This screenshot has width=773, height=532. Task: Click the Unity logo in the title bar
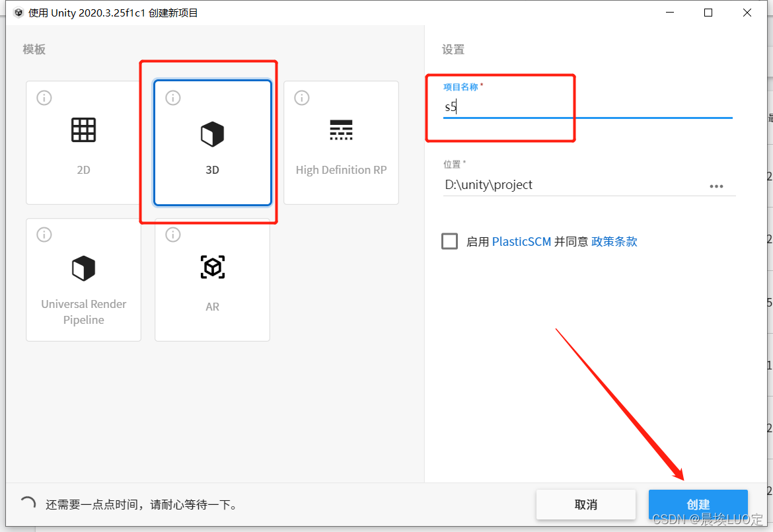point(18,12)
